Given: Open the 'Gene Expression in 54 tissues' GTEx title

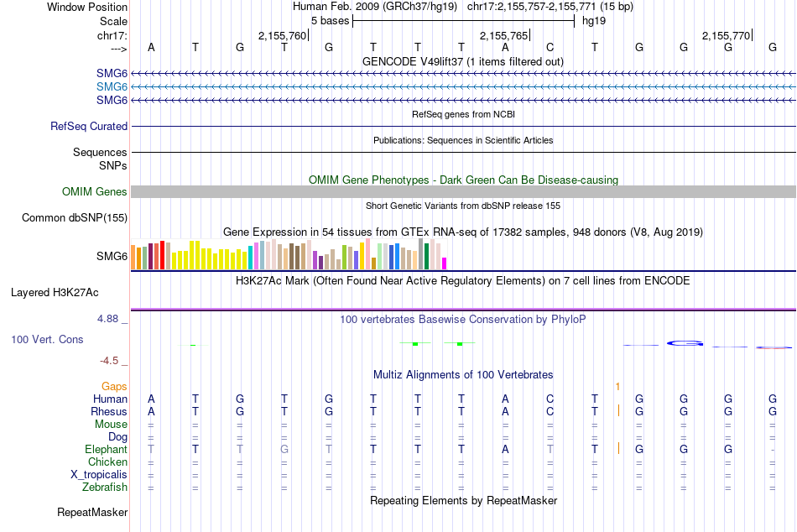Looking at the screenshot, I should [x=463, y=232].
